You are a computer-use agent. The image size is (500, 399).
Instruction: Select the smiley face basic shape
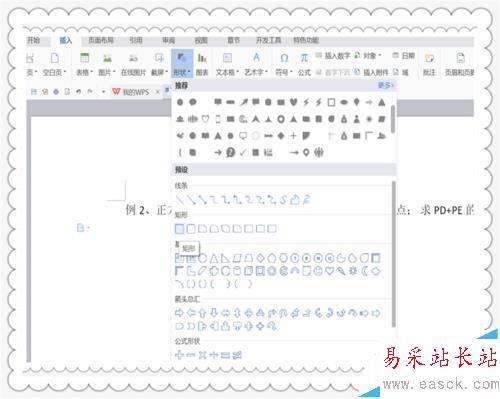tap(318, 271)
